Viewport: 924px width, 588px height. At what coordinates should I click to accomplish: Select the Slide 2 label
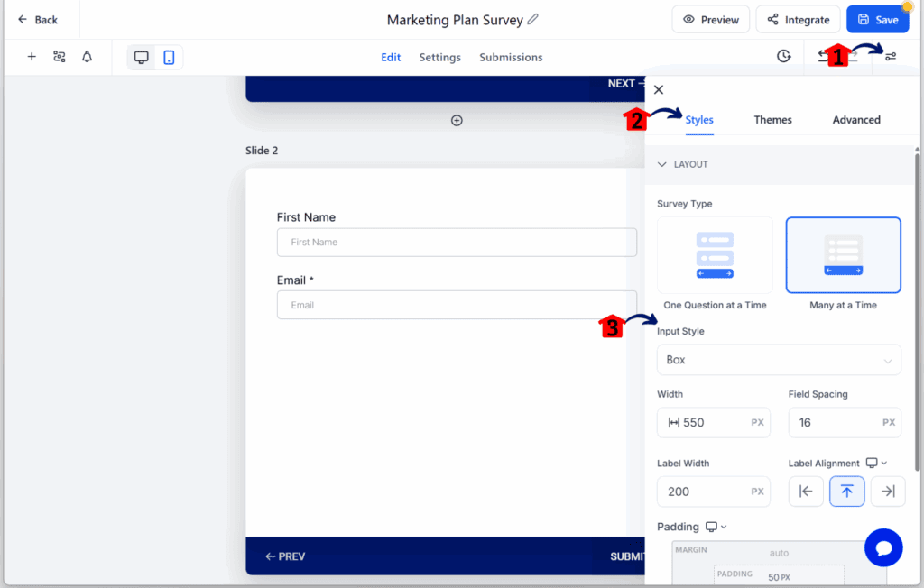tap(262, 151)
